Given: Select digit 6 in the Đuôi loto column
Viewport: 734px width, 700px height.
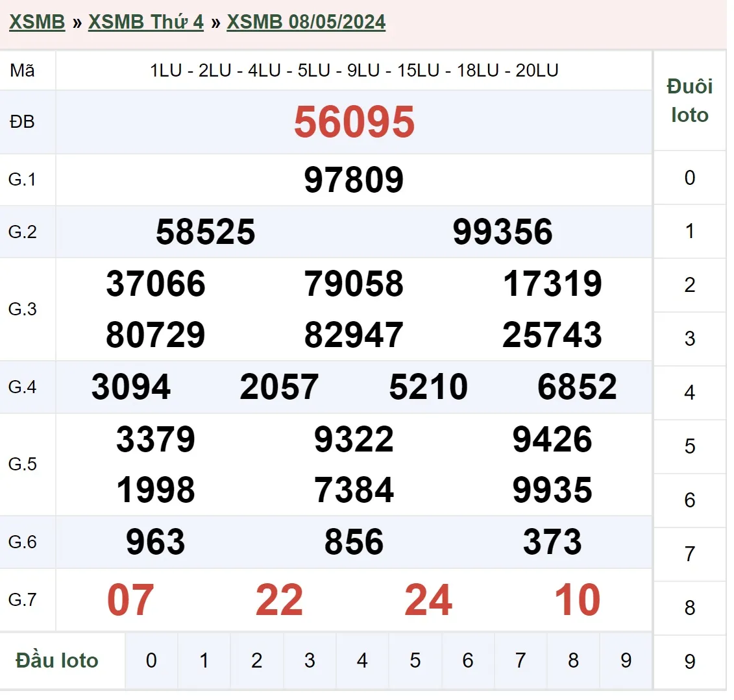Looking at the screenshot, I should coord(689,500).
